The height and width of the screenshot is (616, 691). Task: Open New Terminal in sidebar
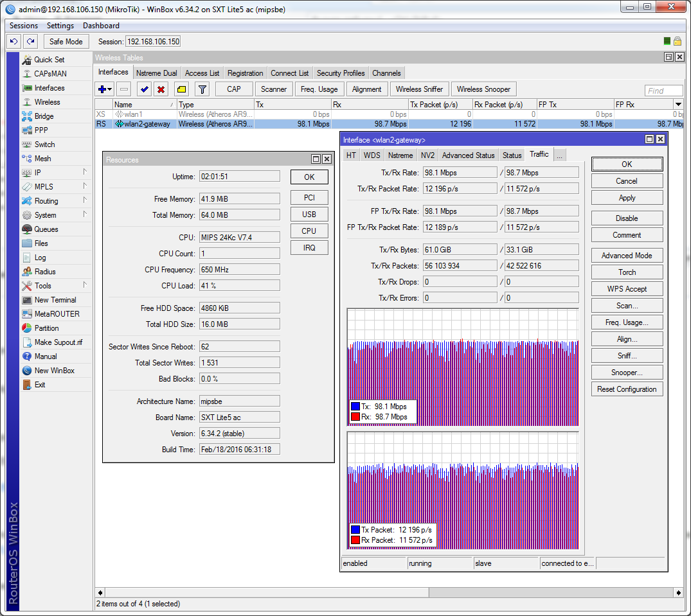(x=55, y=300)
